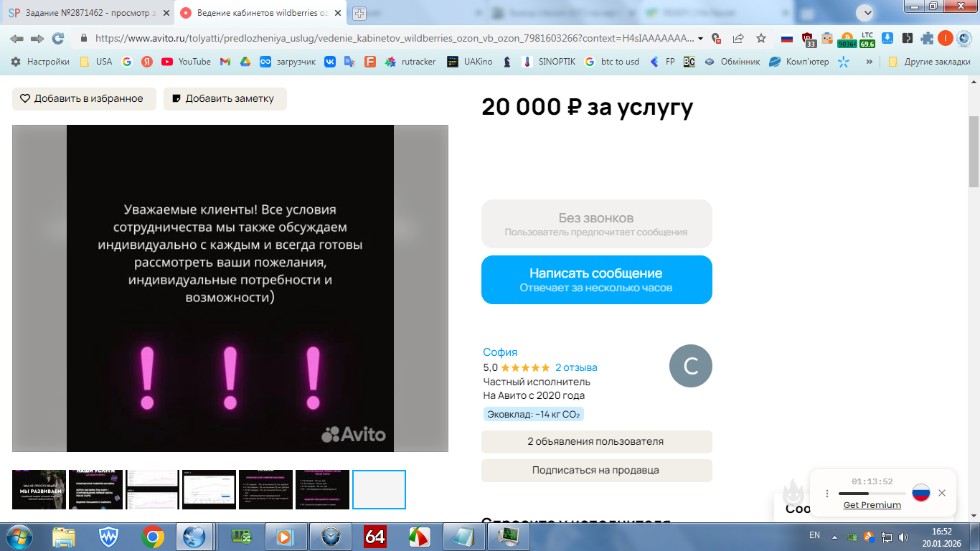Open the LTC price extension
Image resolution: width=980 pixels, height=551 pixels.
point(867,39)
